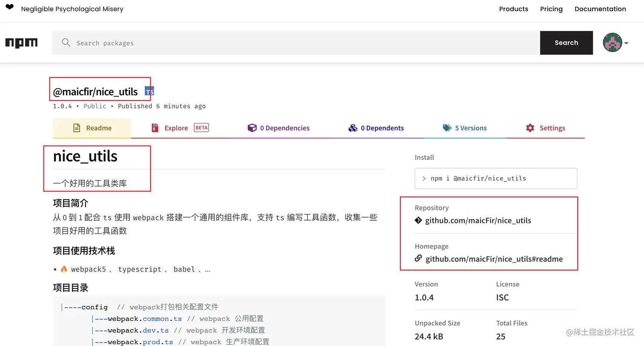
Task: Click the black Search button
Action: pos(566,43)
